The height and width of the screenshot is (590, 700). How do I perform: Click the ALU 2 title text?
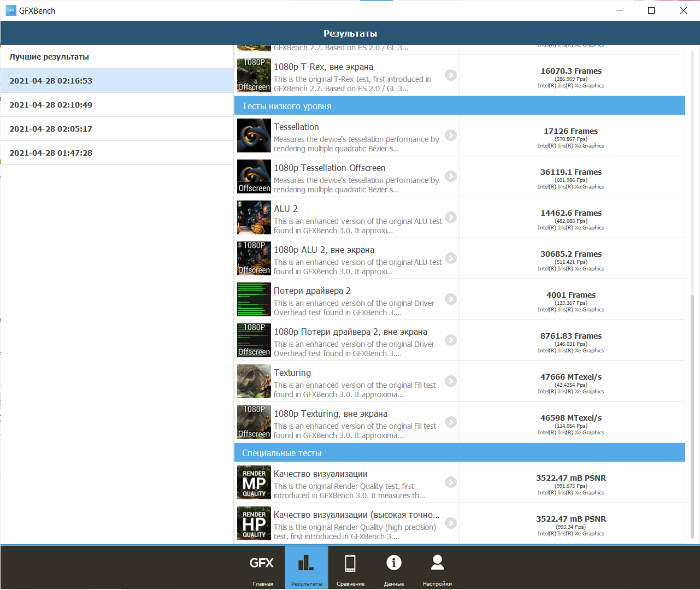click(286, 209)
